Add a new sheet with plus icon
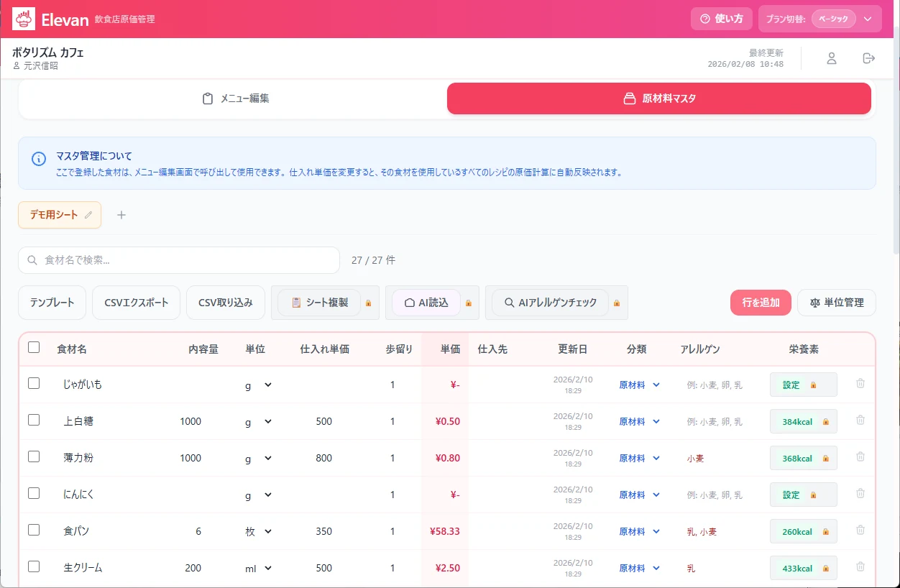 pyautogui.click(x=121, y=215)
